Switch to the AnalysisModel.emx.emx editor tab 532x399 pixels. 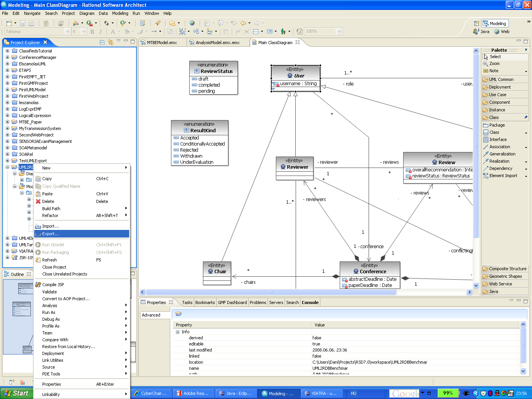[x=218, y=43]
